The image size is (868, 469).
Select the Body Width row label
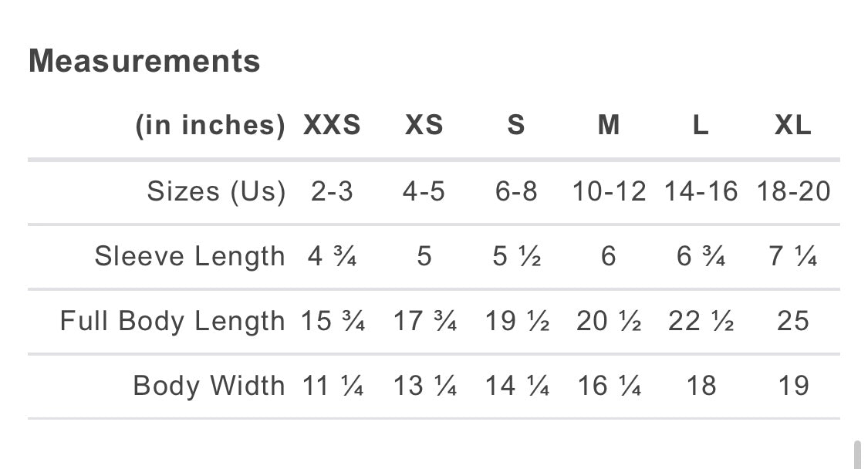(208, 386)
